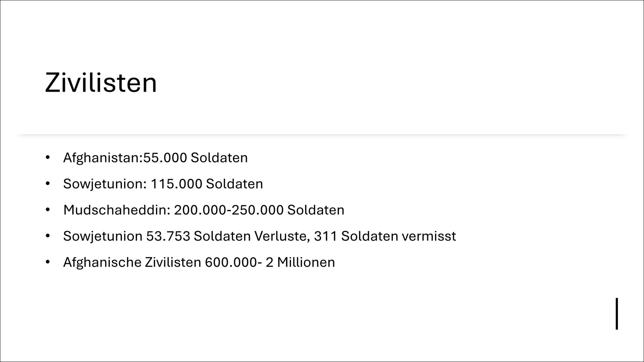Click the word "Verluste" in fourth bullet

tap(282, 236)
